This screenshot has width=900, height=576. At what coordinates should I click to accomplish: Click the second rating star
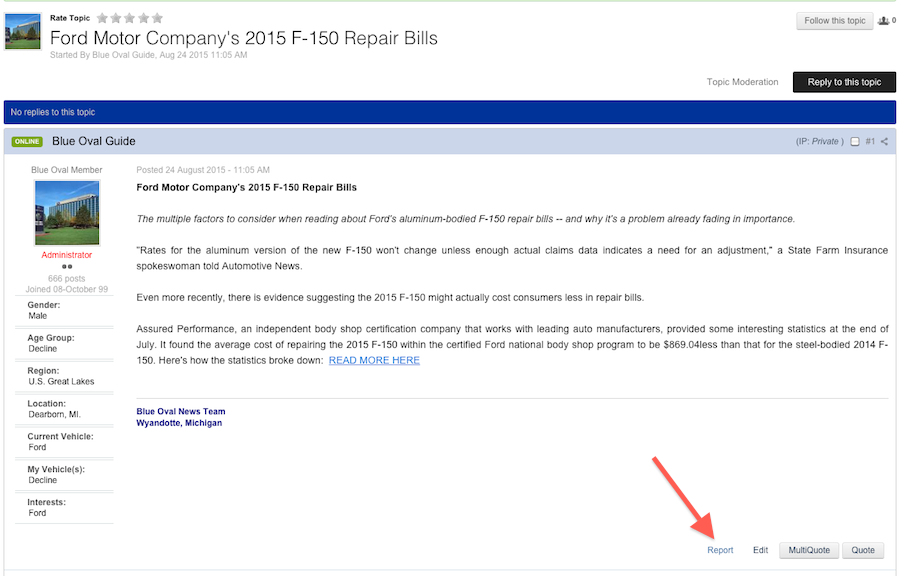point(116,18)
